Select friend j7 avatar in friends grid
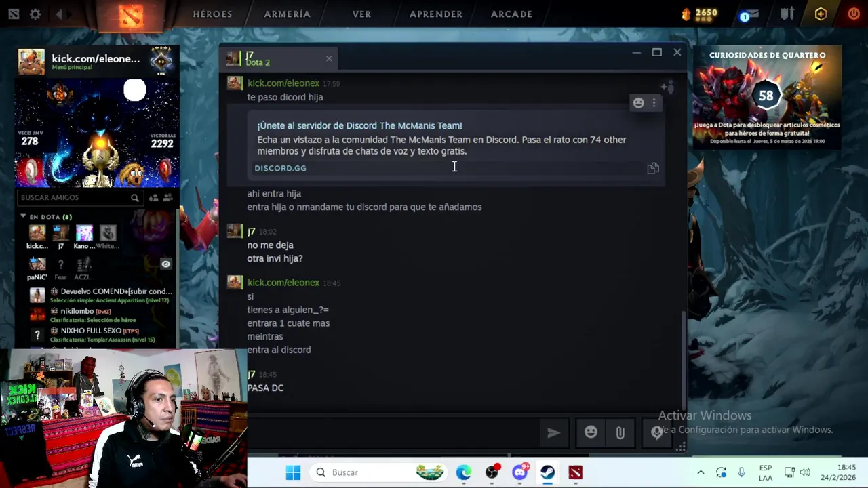 (x=60, y=233)
